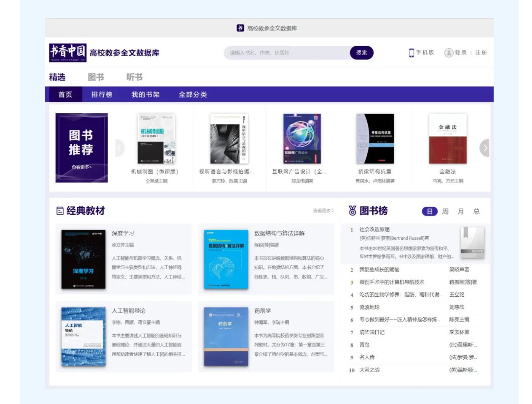
Task: Click the 图书榜 medal icon
Action: [353, 211]
